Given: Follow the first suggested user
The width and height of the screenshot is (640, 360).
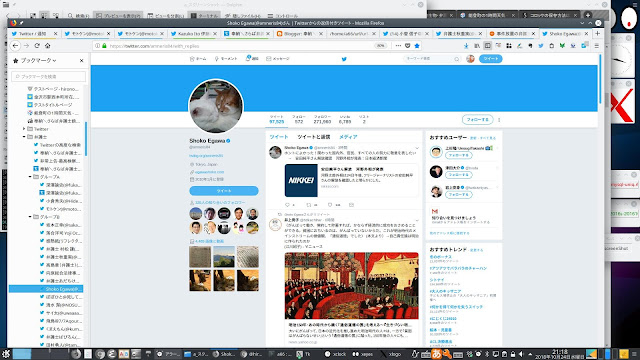Looking at the screenshot, I should 458,156.
